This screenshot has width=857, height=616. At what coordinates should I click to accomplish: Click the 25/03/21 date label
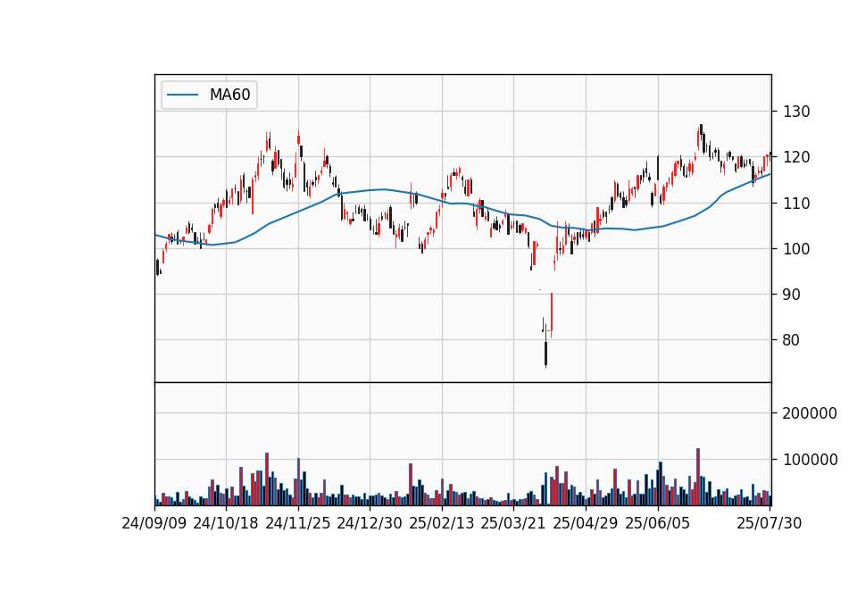(513, 523)
